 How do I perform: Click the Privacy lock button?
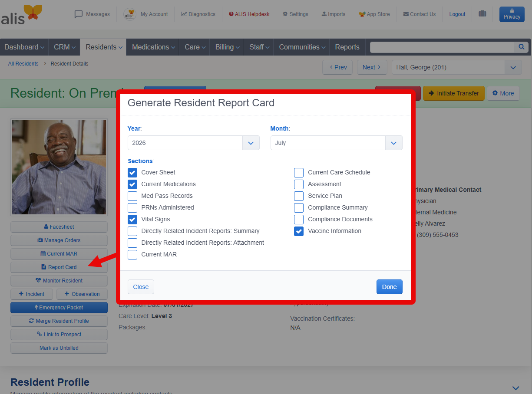point(512,14)
